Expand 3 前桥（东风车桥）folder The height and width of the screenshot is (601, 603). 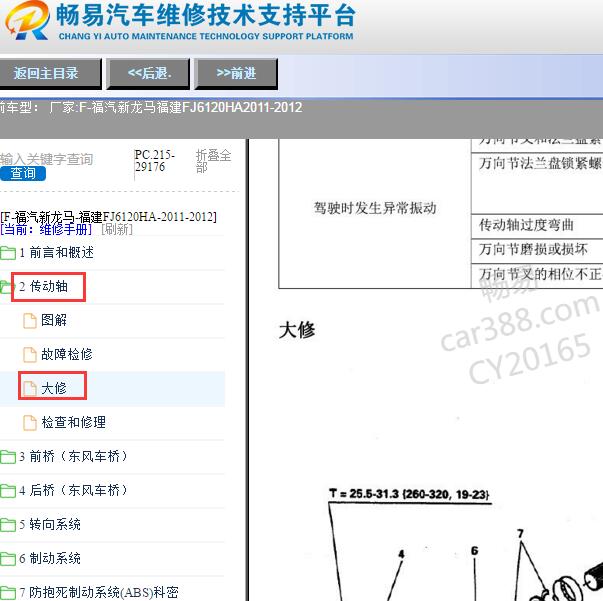(x=73, y=456)
